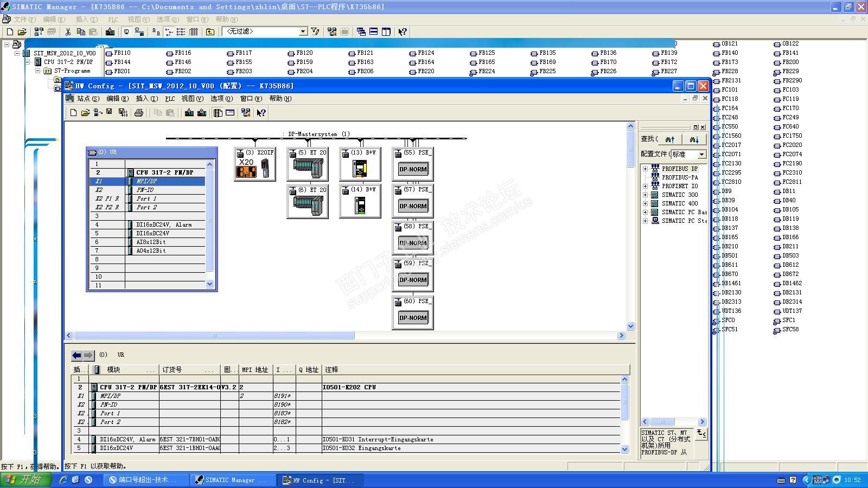Click FB110 block in SIMATIC Manager
This screenshot has width=868, height=488.
(118, 53)
